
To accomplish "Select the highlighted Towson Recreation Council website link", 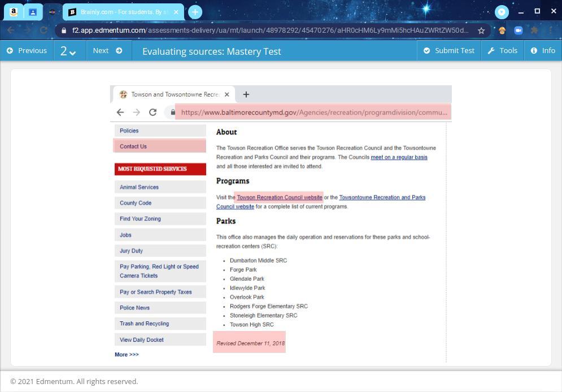I will click(279, 198).
